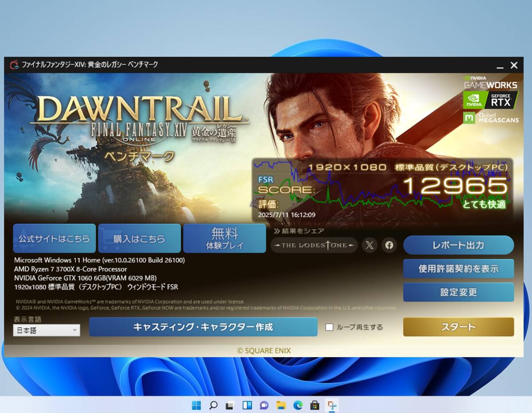The height and width of the screenshot is (413, 532).
Task: Click the Quixel Megascans logo
Action: tap(490, 118)
